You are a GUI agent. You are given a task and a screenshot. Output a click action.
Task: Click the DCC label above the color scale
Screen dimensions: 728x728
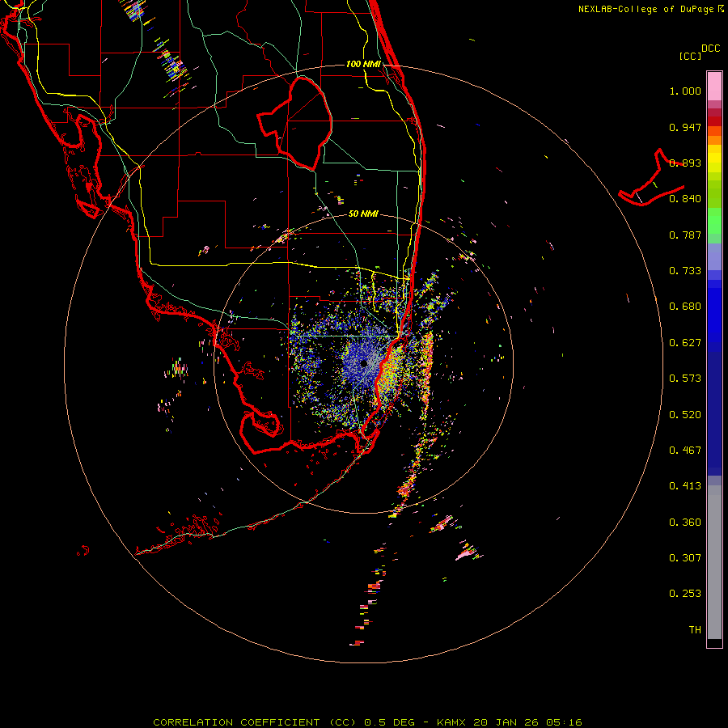tap(710, 49)
